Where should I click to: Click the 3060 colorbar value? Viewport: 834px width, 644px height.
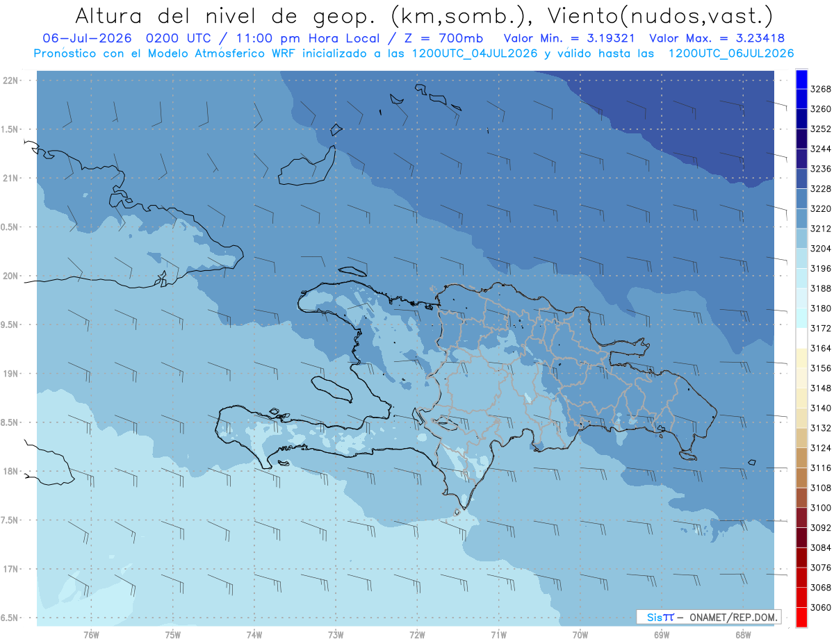coord(821,607)
